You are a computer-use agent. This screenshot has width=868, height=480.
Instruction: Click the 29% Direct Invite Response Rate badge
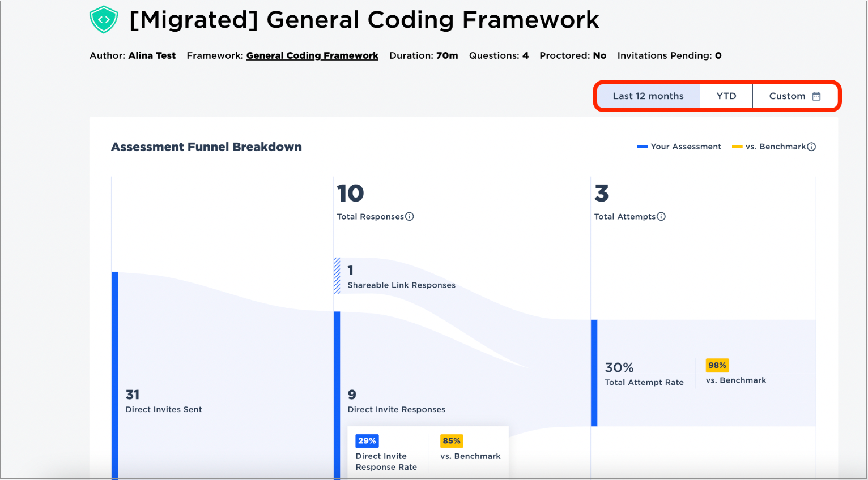(367, 441)
